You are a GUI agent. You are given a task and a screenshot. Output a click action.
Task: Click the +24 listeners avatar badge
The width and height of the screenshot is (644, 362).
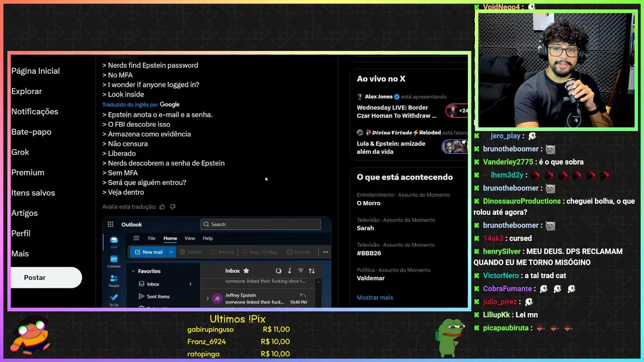pyautogui.click(x=457, y=111)
